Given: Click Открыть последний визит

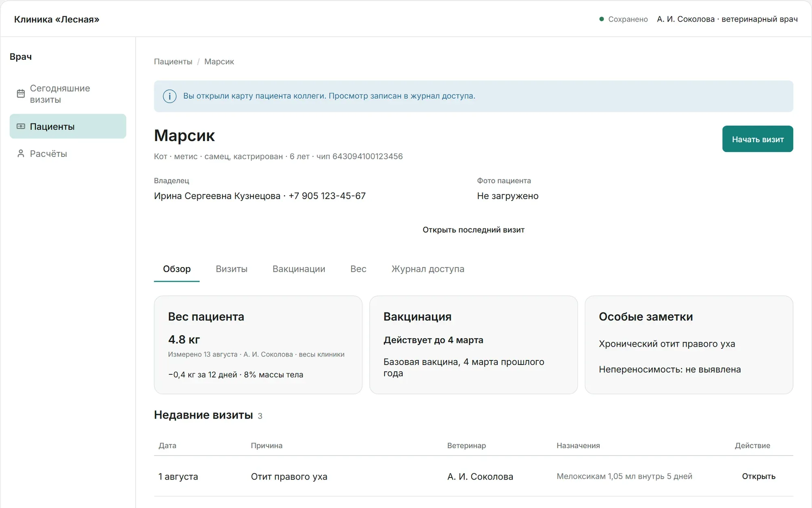Looking at the screenshot, I should [x=473, y=230].
